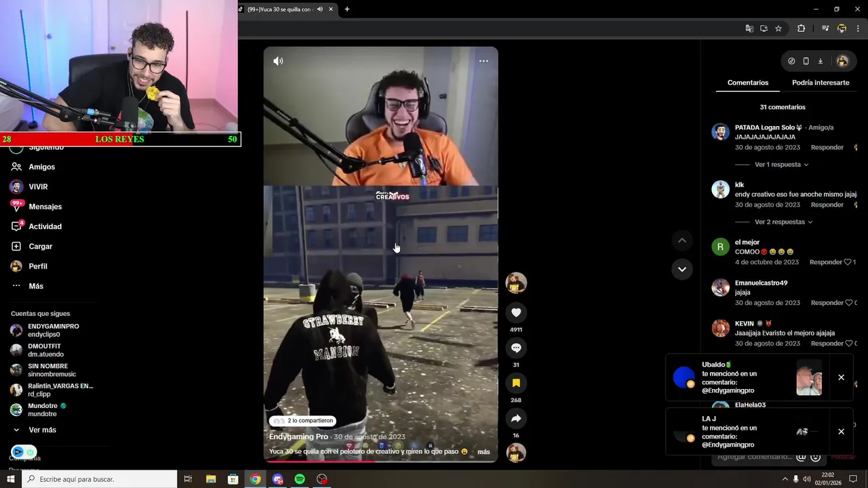
Task: Click the TikTok coin icon in top pill
Action: (x=791, y=61)
